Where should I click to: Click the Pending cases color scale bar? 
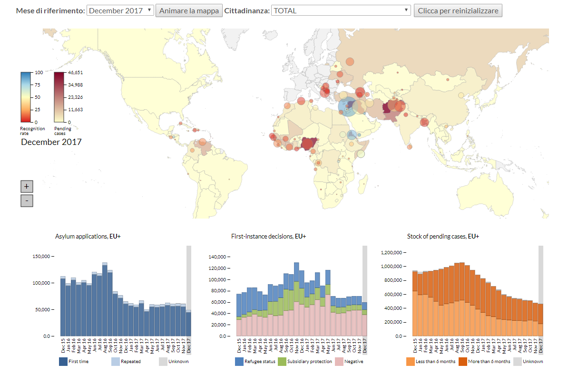(59, 97)
